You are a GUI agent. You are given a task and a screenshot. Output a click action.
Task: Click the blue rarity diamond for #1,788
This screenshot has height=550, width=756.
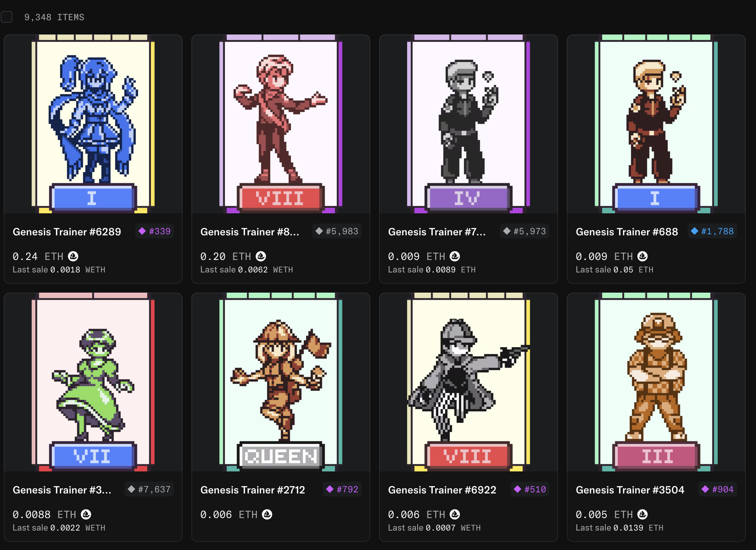[x=694, y=231]
